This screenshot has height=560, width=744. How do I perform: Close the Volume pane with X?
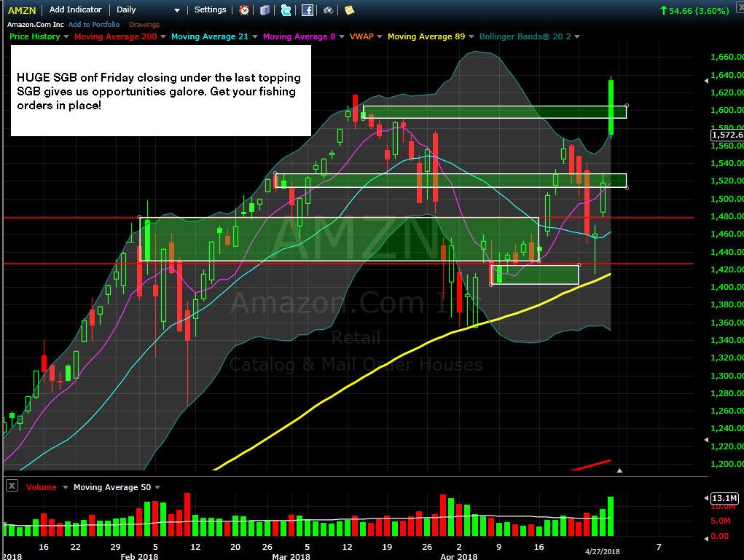pos(12,486)
